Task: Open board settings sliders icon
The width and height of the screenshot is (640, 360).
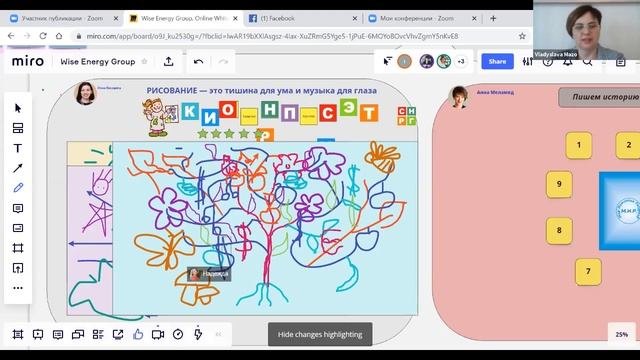Action: click(527, 62)
